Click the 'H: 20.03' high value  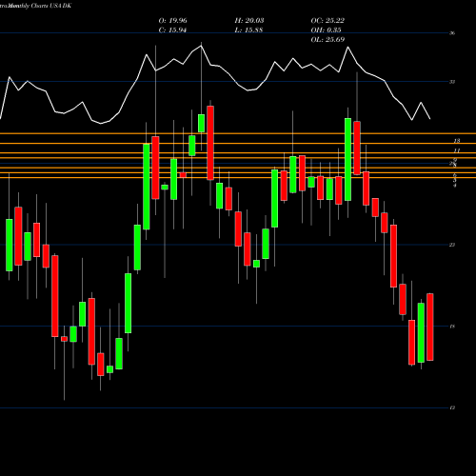point(249,21)
